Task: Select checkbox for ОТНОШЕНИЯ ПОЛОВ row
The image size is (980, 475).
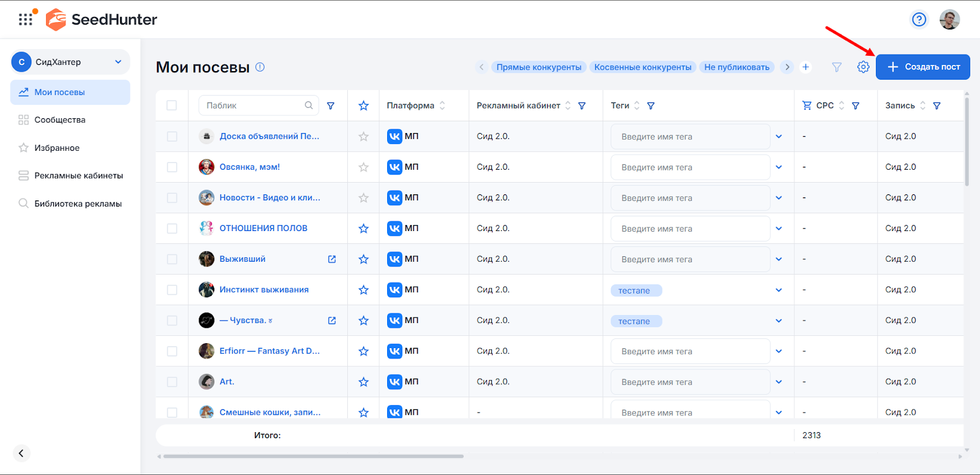Action: point(171,229)
